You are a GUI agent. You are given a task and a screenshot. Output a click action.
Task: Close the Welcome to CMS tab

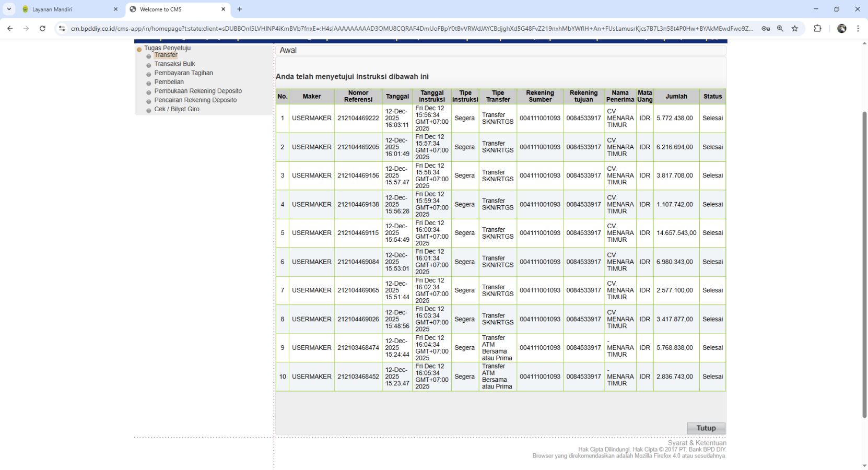223,9
